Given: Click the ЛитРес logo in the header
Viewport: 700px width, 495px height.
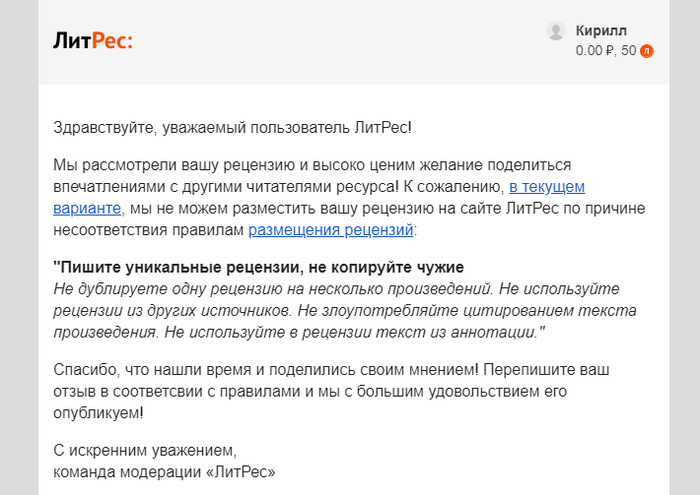Looking at the screenshot, I should pyautogui.click(x=93, y=41).
